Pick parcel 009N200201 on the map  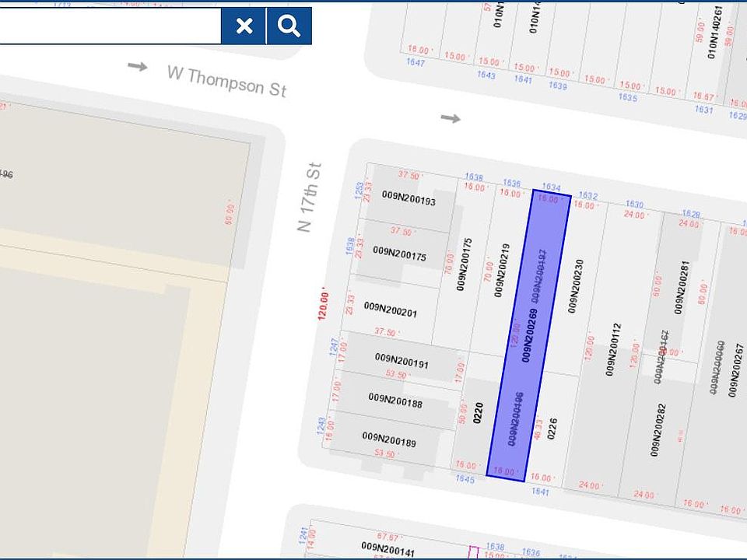391,310
